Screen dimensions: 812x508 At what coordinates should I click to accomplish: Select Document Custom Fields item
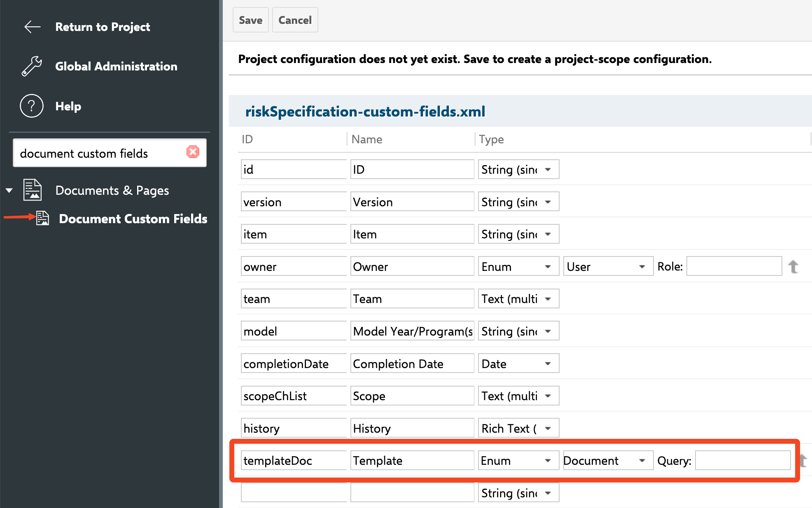(133, 219)
